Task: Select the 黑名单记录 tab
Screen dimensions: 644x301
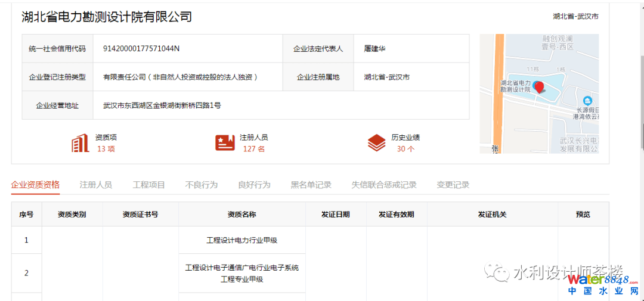Action: pos(311,185)
